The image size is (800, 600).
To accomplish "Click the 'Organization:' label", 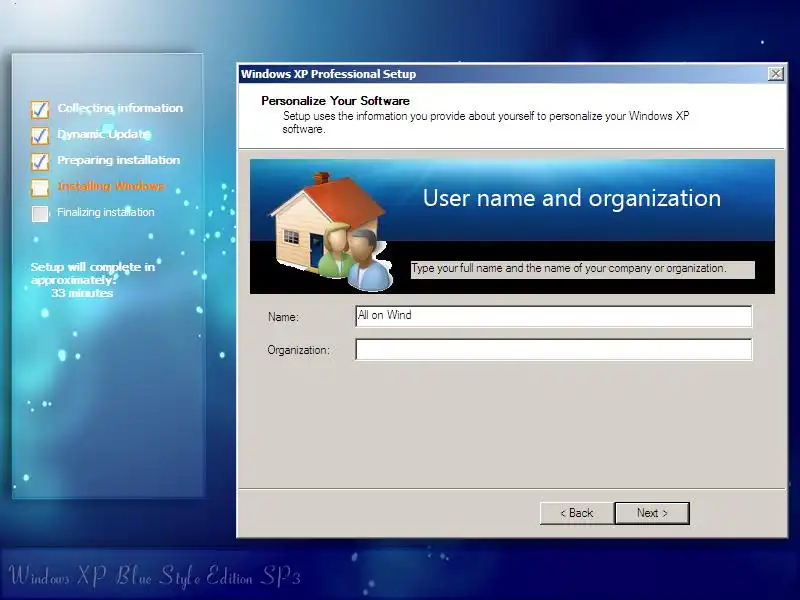I will click(x=298, y=350).
